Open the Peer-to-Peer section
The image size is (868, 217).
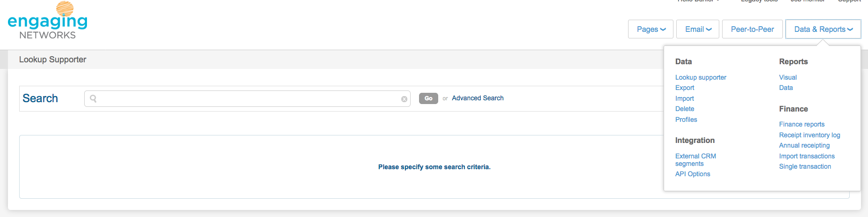(x=752, y=29)
